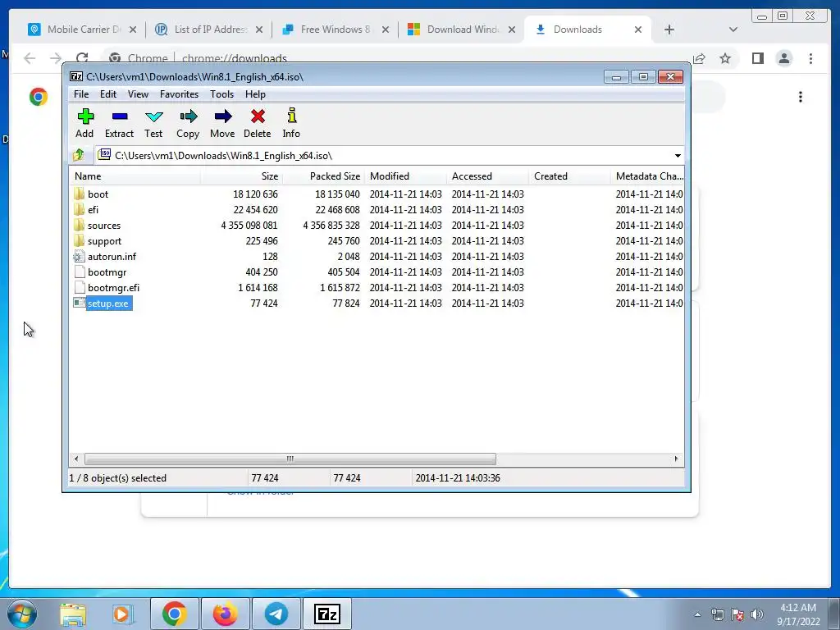This screenshot has height=630, width=840.
Task: Sort by Modified column header
Action: click(x=405, y=176)
